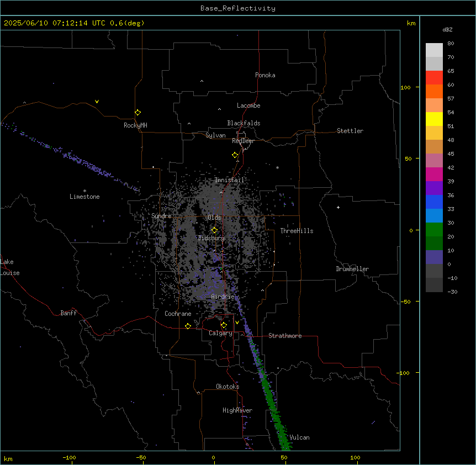
Task: Click the km unit label at top right
Action: tap(411, 23)
